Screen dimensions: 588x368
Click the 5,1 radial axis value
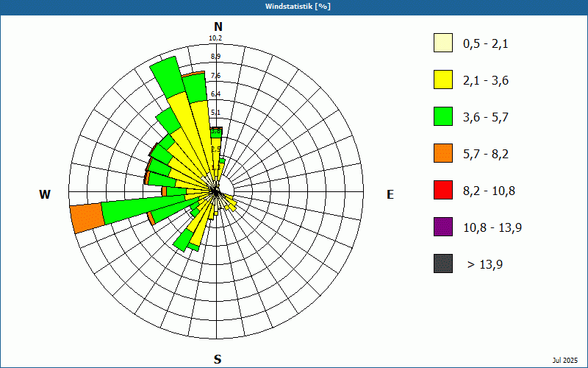tap(215, 113)
